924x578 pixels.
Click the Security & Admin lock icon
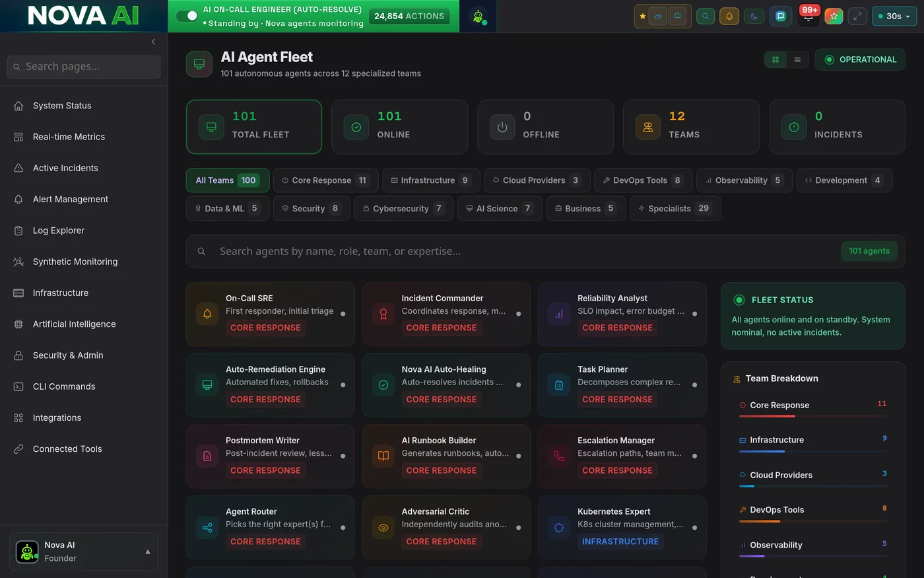[18, 355]
